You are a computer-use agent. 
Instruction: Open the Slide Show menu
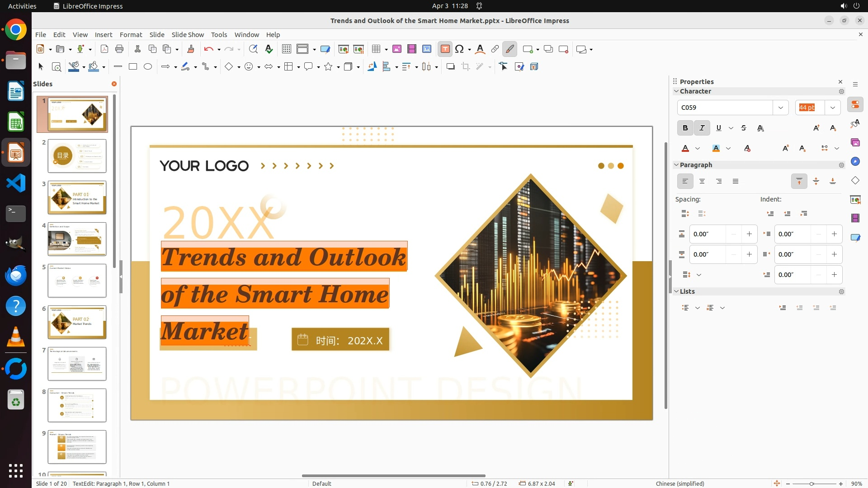(187, 35)
